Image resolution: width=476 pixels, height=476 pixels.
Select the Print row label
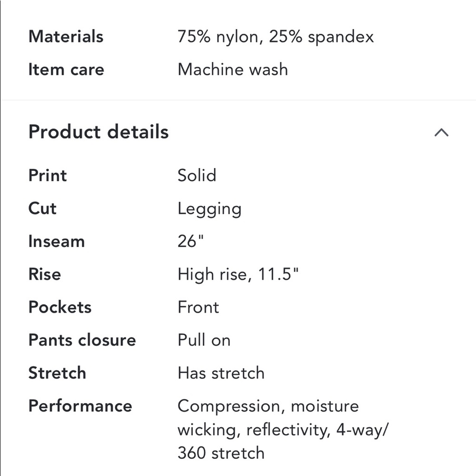point(47,175)
